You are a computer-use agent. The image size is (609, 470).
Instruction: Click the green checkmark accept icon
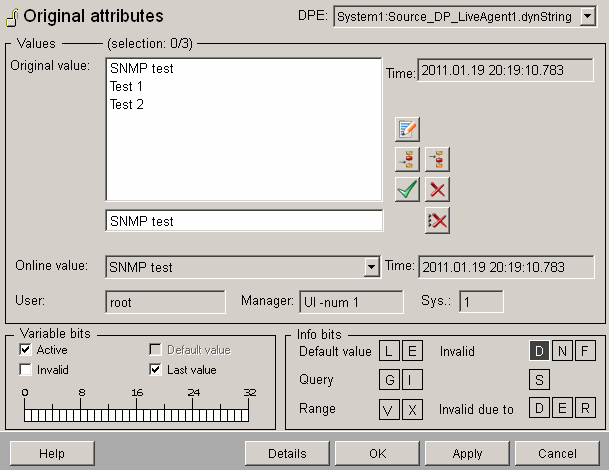tap(407, 189)
